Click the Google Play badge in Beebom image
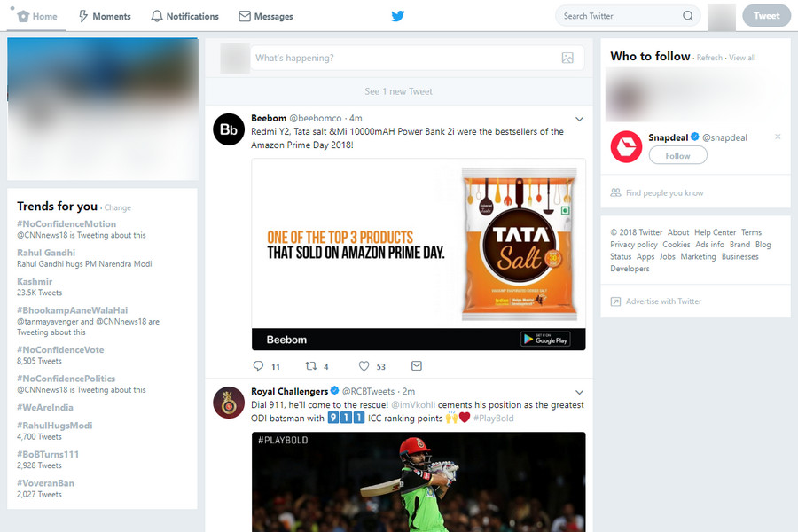 click(x=545, y=339)
